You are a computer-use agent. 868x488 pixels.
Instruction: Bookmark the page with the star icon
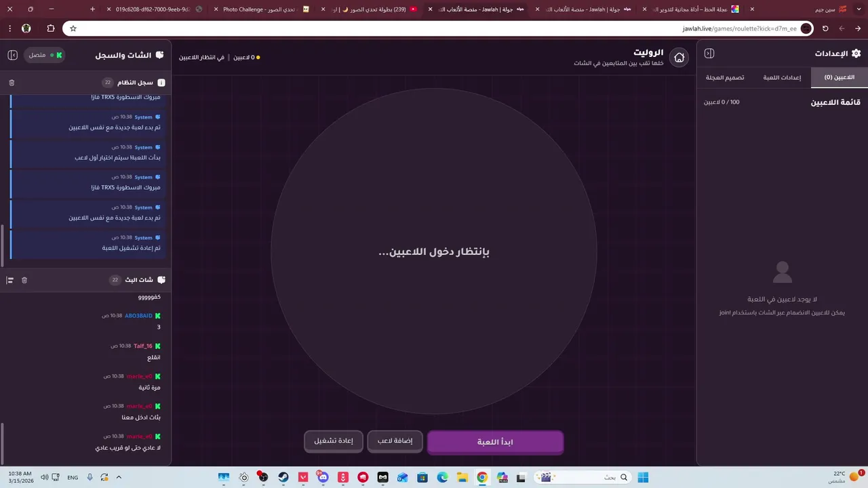coord(73,28)
